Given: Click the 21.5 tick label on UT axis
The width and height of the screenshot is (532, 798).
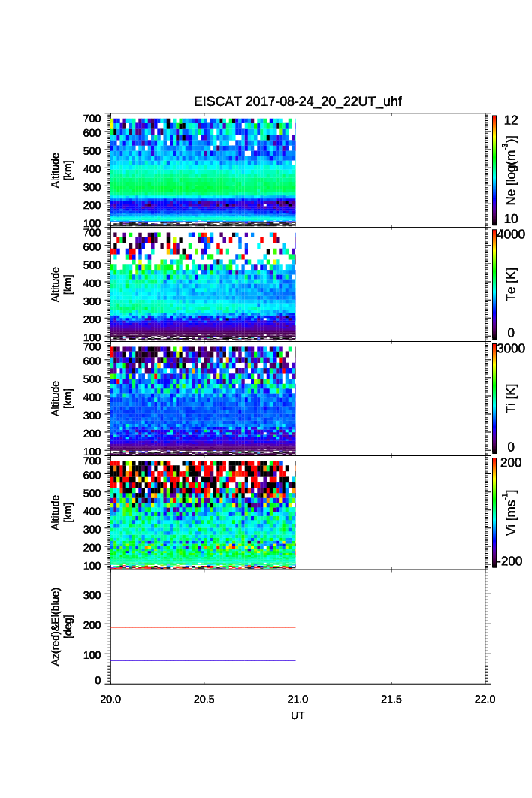Looking at the screenshot, I should 391,699.
